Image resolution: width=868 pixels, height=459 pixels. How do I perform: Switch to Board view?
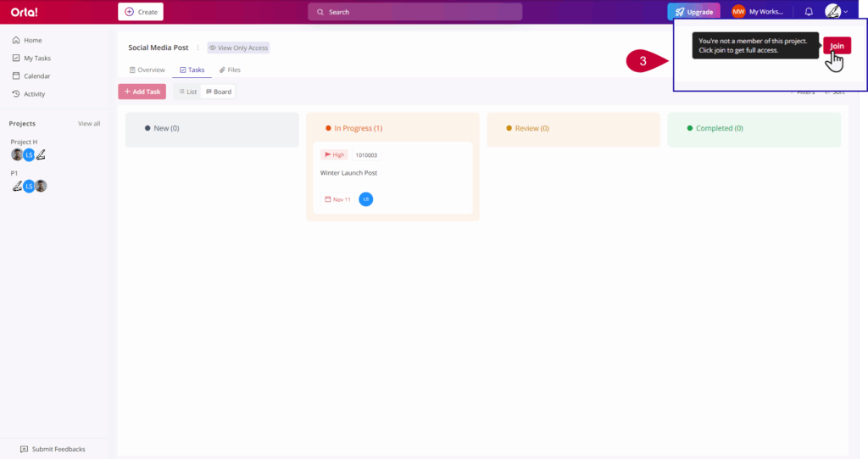point(219,92)
